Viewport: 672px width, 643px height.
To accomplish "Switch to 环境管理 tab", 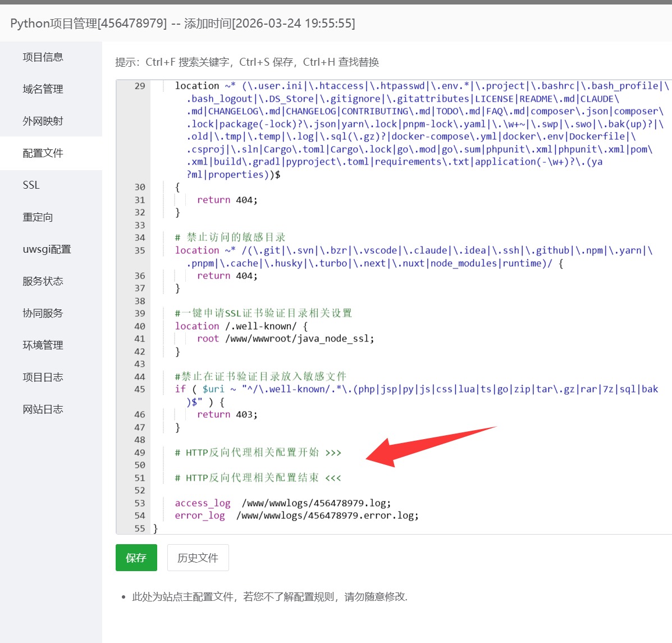I will point(43,345).
